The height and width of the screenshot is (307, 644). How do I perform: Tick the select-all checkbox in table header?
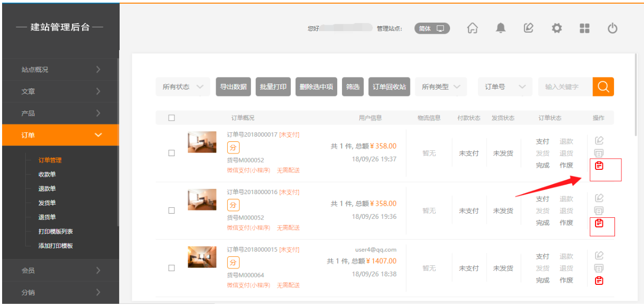171,118
